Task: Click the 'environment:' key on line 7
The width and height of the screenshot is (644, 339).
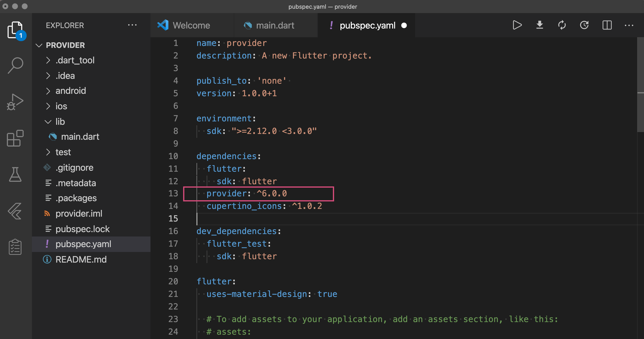Action: 226,118
